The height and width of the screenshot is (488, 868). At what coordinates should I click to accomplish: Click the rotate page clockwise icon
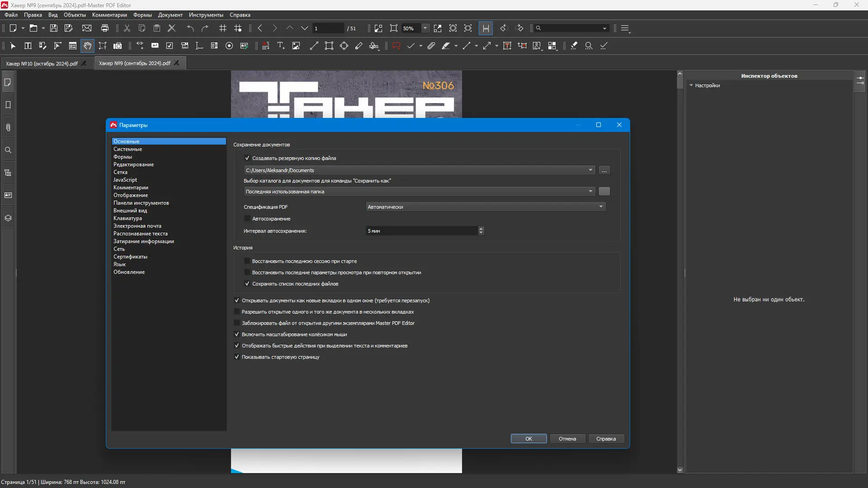pos(519,28)
